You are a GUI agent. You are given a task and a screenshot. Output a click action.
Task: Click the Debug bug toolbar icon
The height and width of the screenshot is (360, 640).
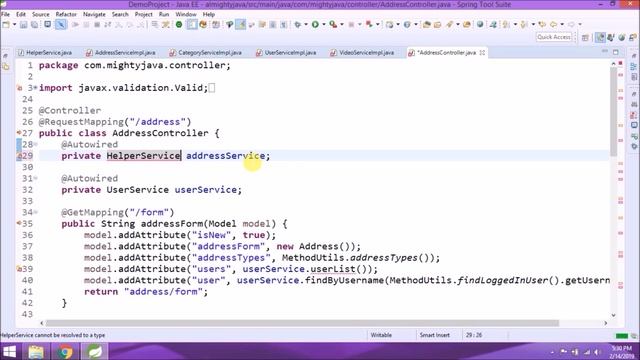[x=298, y=24]
